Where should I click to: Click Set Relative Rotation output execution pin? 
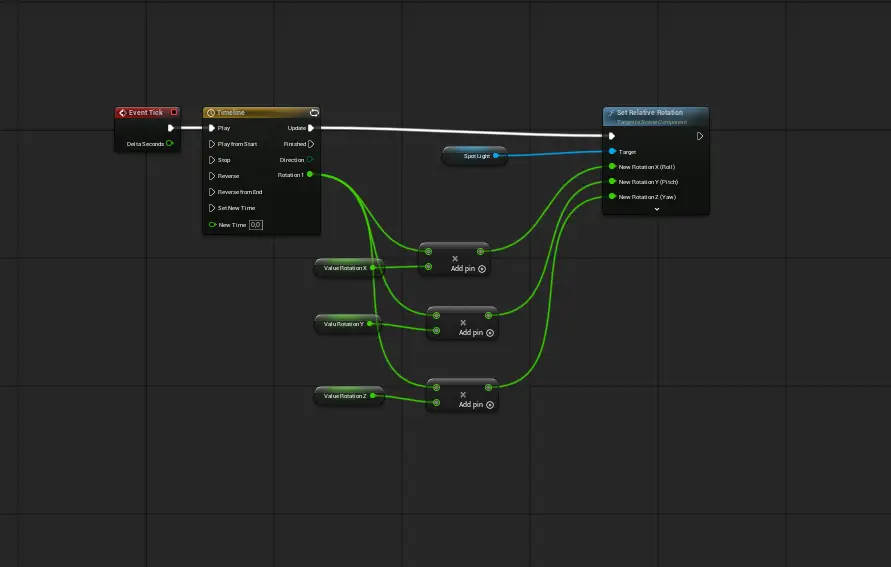[x=700, y=136]
